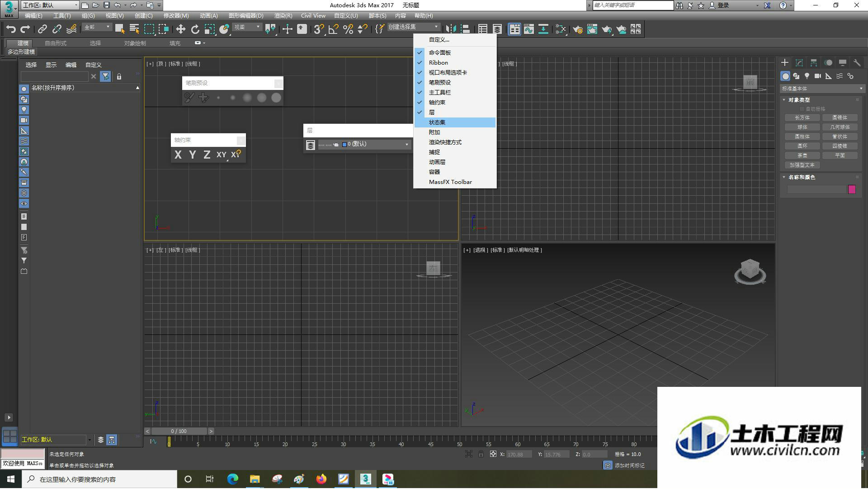
Task: Click the 球体 button
Action: 802,127
